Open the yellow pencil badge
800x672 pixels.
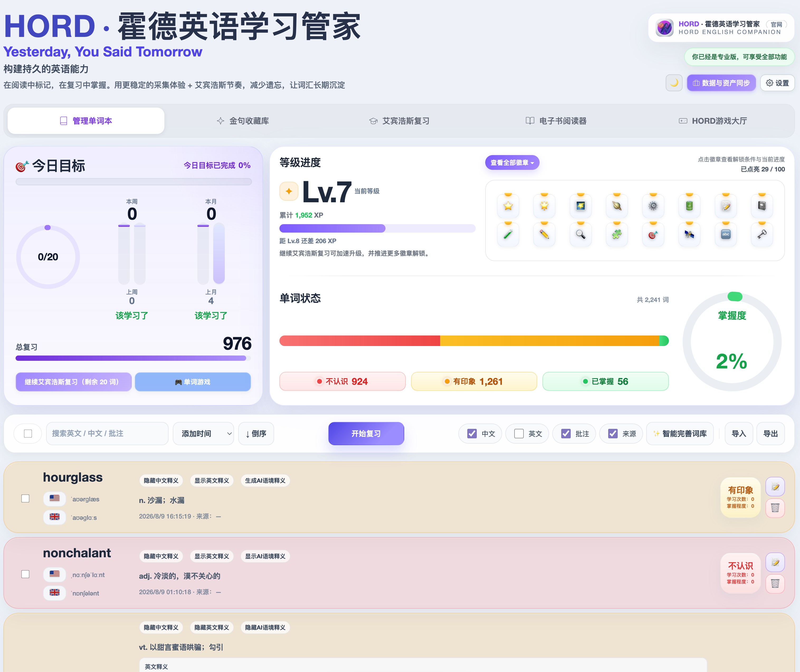(x=544, y=235)
